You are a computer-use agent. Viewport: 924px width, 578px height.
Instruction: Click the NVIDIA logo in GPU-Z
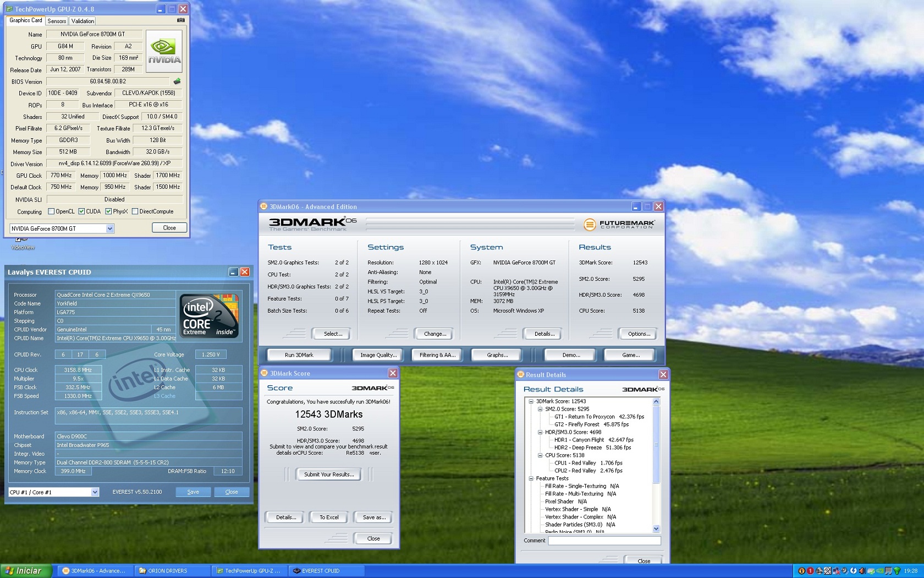click(164, 51)
